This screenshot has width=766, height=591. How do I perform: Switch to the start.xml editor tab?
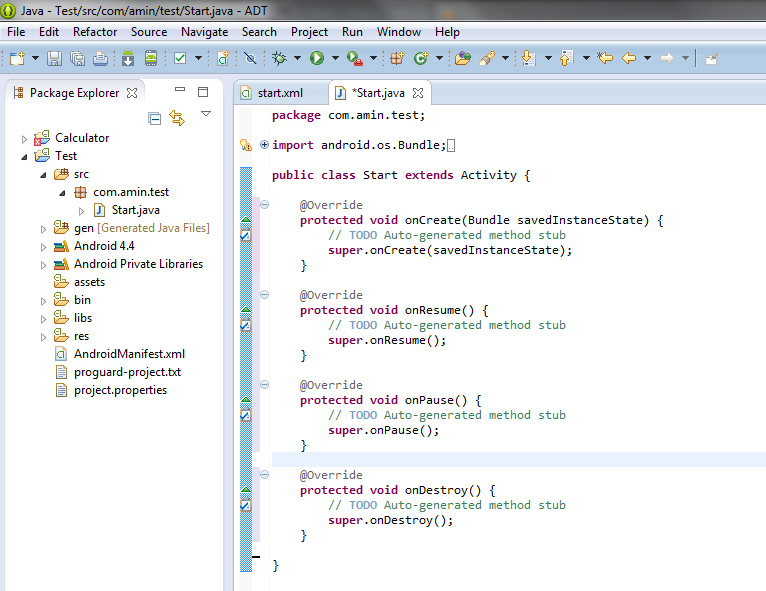point(280,93)
